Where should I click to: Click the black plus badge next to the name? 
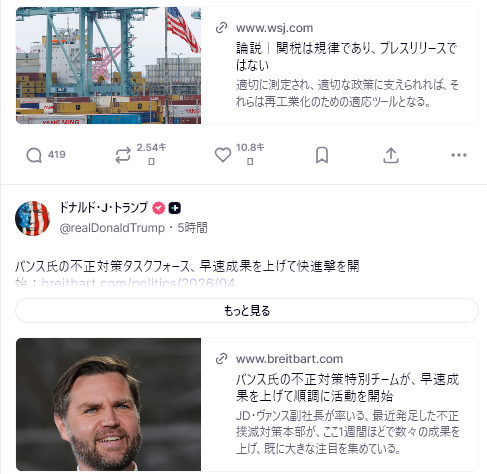coord(175,208)
